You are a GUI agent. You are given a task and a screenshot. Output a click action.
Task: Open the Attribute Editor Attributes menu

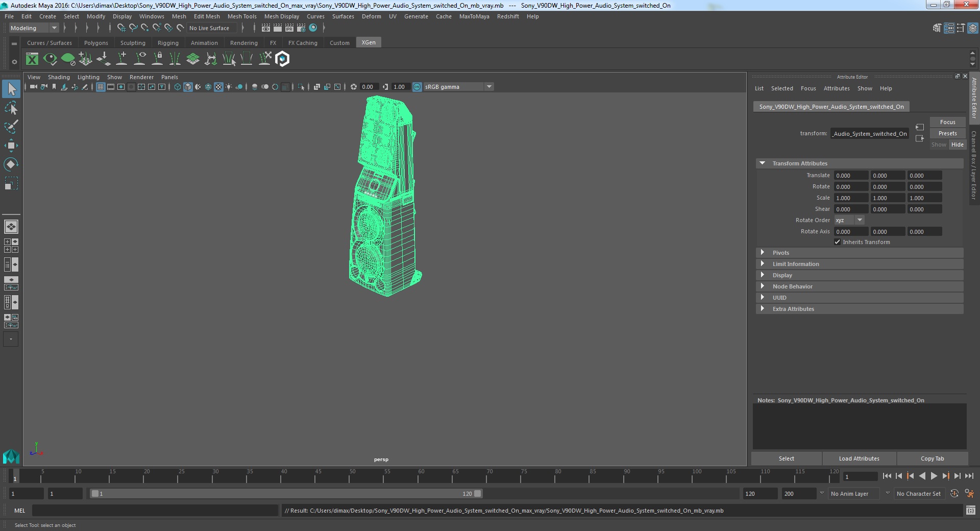tap(837, 88)
